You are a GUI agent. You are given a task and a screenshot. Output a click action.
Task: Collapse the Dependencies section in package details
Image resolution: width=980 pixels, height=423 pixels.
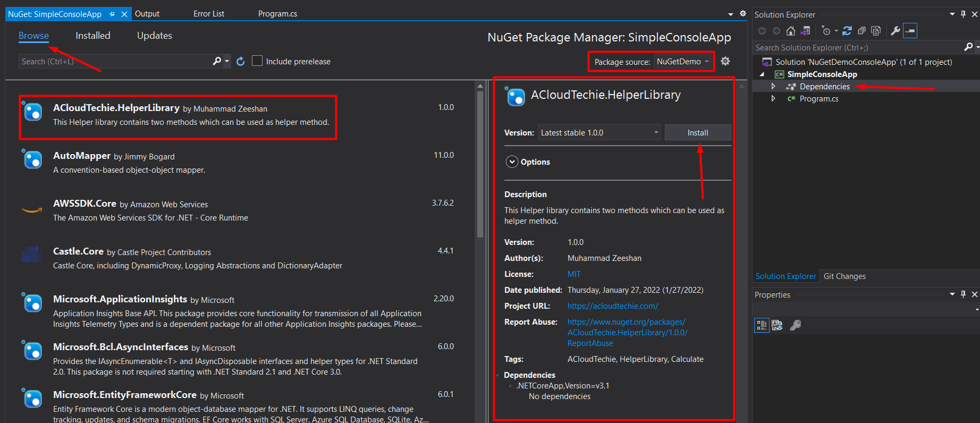[x=498, y=375]
